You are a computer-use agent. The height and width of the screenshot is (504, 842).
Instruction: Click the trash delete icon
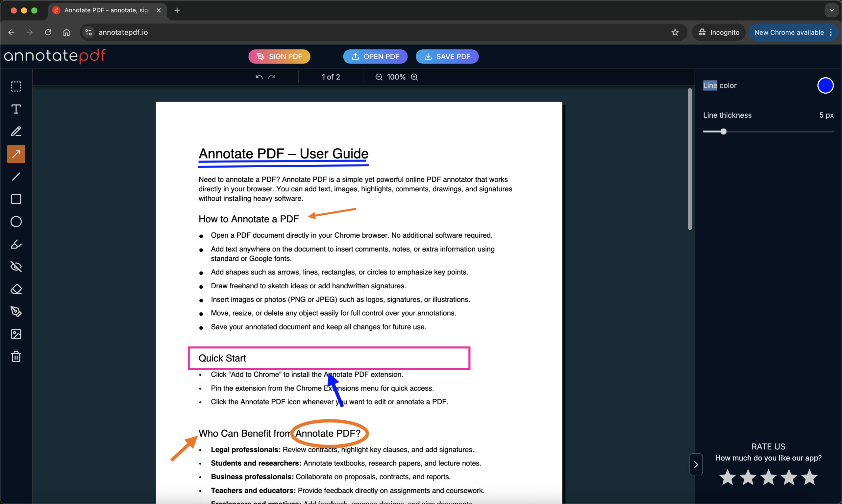[x=16, y=357]
